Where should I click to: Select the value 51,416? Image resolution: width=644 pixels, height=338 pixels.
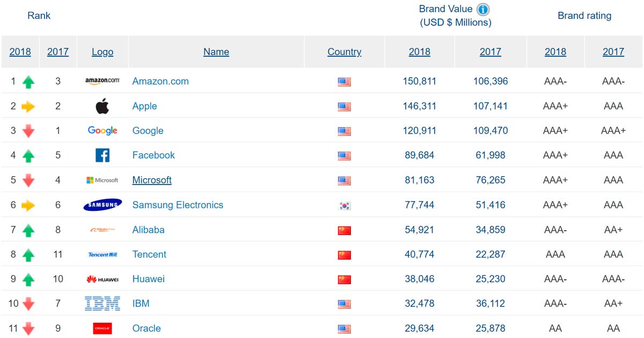click(491, 205)
